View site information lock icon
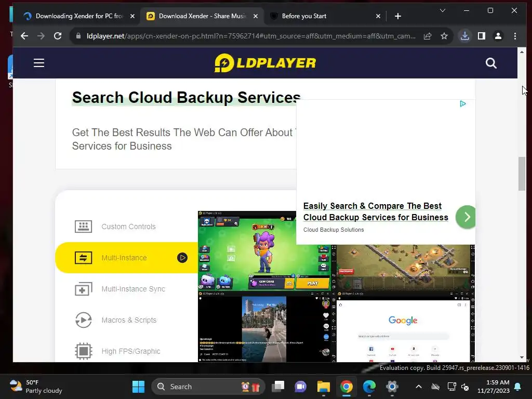532x399 pixels. pos(78,36)
